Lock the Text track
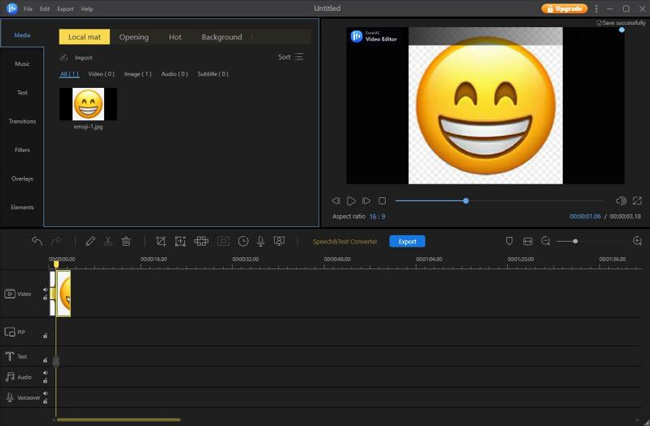The height and width of the screenshot is (426, 650). tap(45, 360)
